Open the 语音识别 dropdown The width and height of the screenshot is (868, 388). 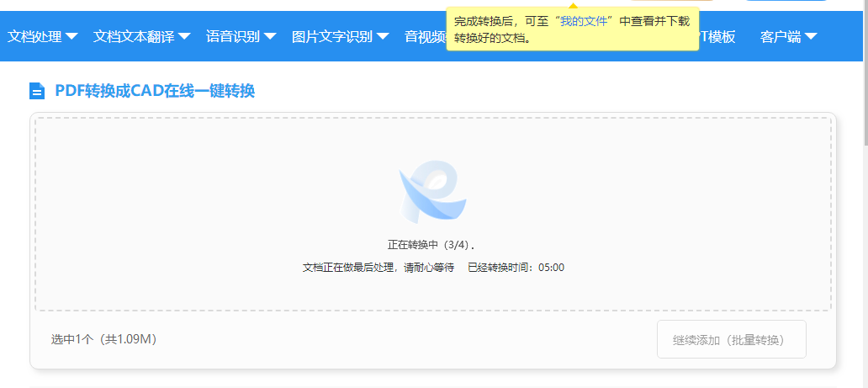point(241,37)
